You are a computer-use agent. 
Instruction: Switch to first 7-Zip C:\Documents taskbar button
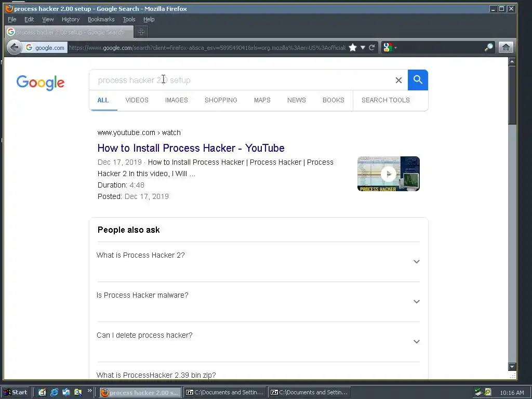coord(225,392)
